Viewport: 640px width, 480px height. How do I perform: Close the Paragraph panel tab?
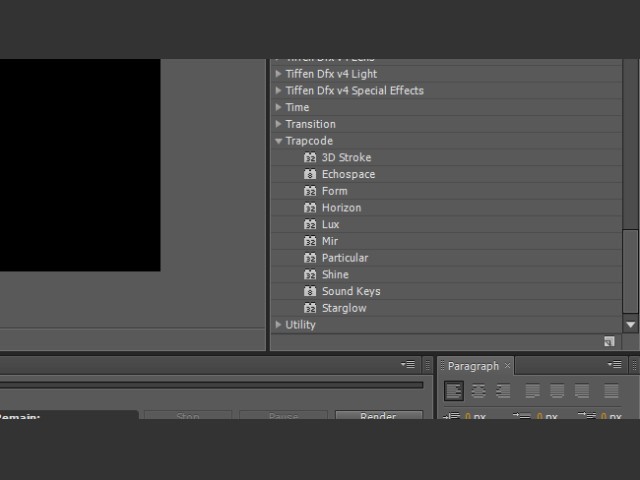[x=507, y=365]
